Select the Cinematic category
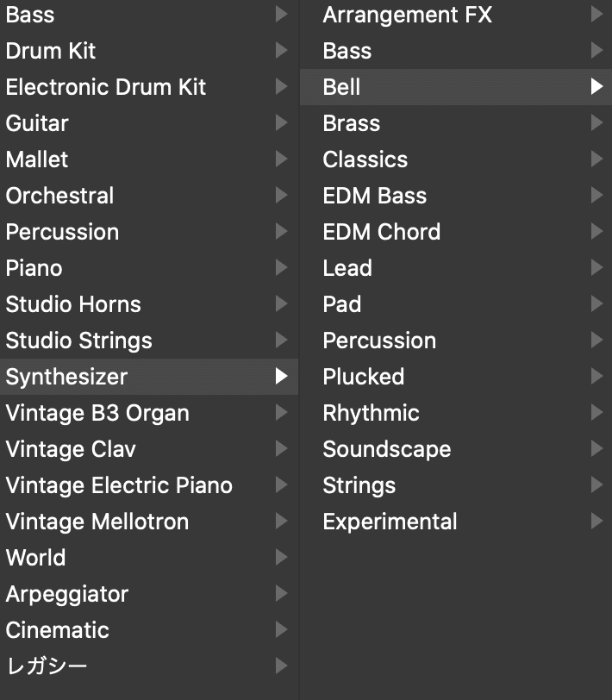The image size is (612, 700). click(58, 630)
